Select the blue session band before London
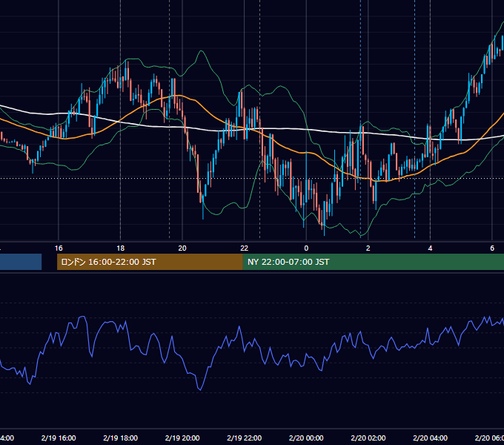Screen dimensions: 504x445 pos(21,262)
